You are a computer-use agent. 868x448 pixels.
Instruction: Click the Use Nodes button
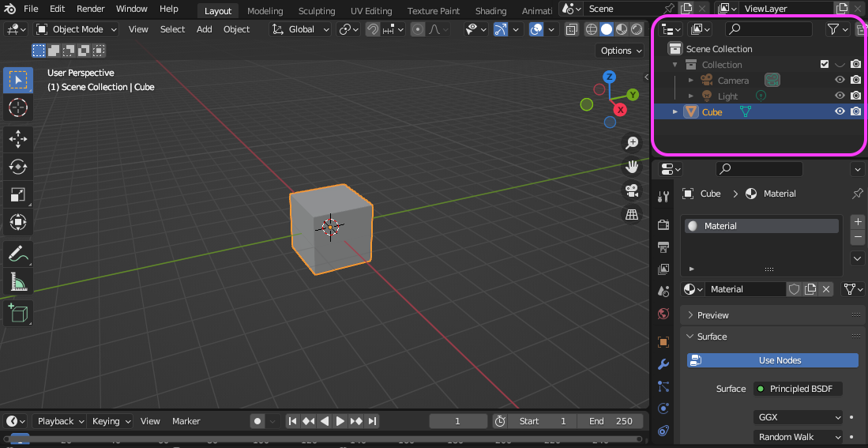(772, 360)
